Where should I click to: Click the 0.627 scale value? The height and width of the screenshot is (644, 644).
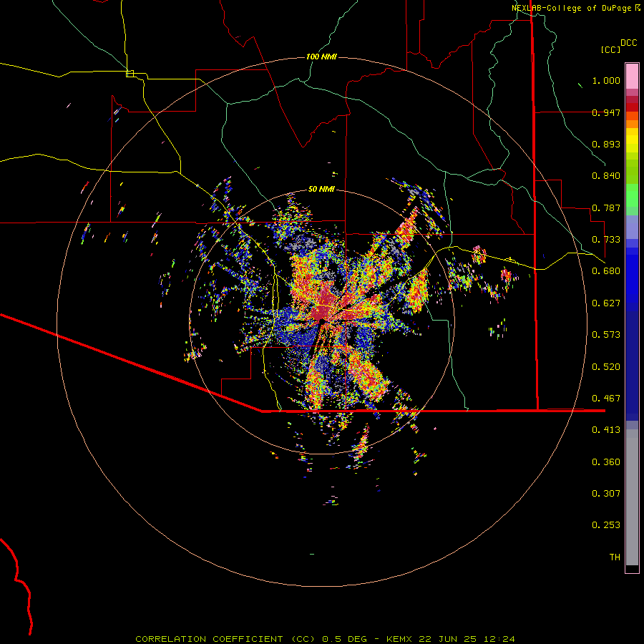tap(606, 303)
